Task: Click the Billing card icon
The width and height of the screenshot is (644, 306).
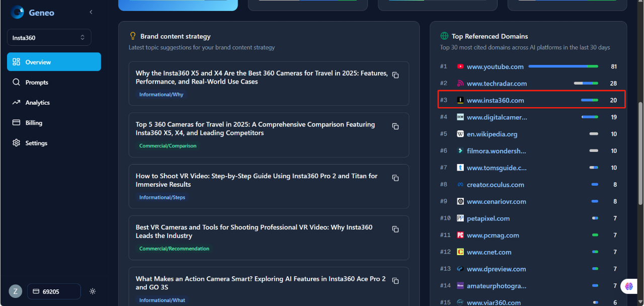Action: pos(16,123)
